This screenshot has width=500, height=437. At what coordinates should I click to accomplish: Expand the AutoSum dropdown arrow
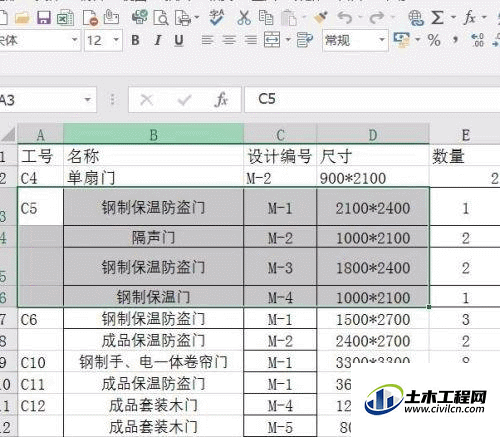[453, 17]
